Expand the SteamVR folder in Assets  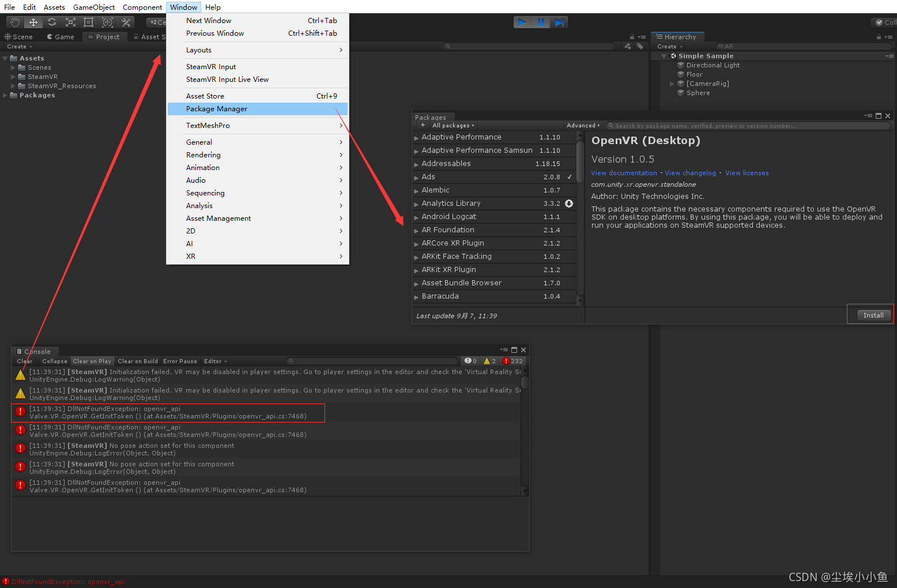13,77
